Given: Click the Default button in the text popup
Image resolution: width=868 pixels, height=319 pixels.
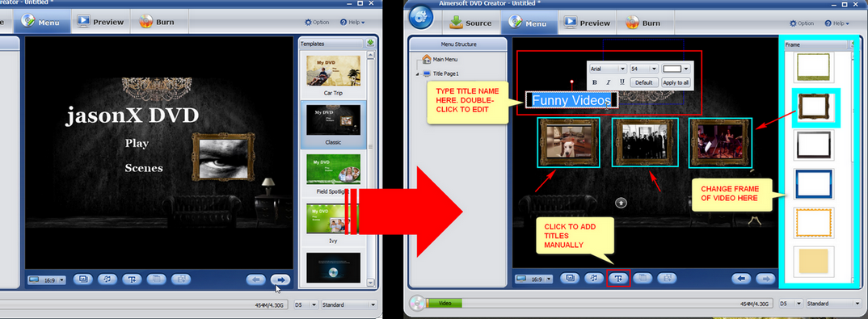Looking at the screenshot, I should 644,82.
